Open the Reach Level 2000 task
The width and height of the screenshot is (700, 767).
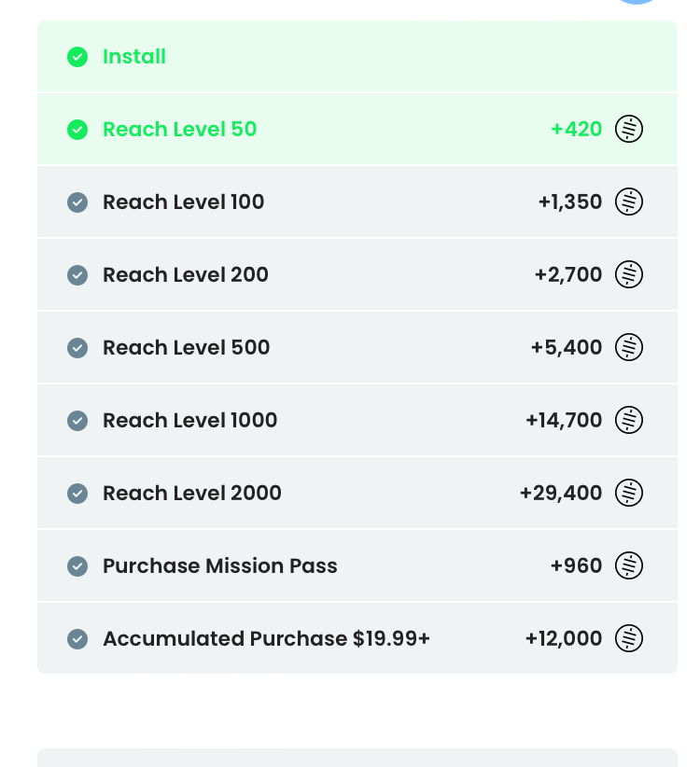click(x=191, y=493)
